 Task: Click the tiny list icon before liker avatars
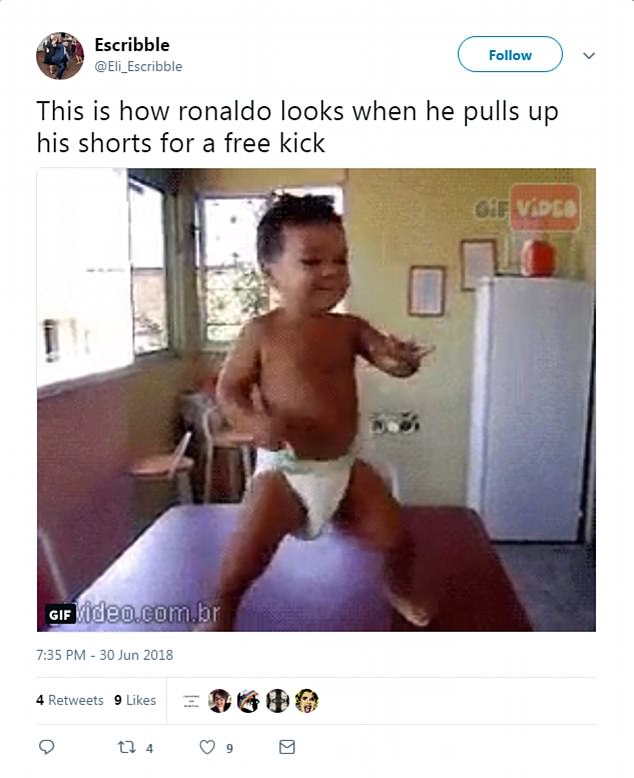[191, 701]
